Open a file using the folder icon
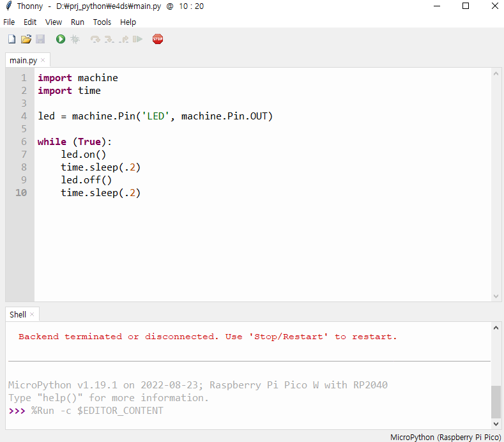Screen dimensions: 504x442 (26, 39)
